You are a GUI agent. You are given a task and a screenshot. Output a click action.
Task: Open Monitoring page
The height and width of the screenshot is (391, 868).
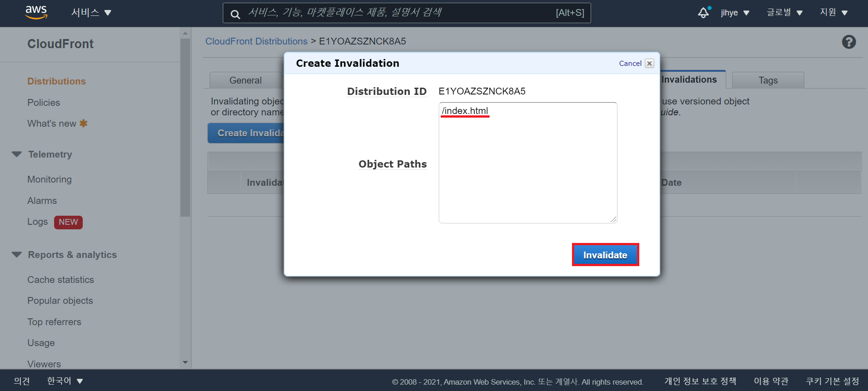[50, 179]
